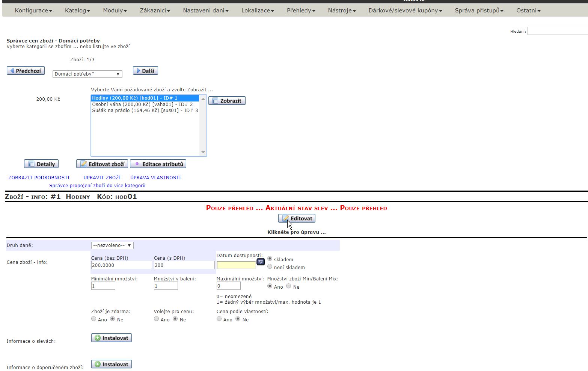Image resolution: width=588 pixels, height=371 pixels.
Task: Select the 'není skladem' radio option
Action: click(x=270, y=267)
